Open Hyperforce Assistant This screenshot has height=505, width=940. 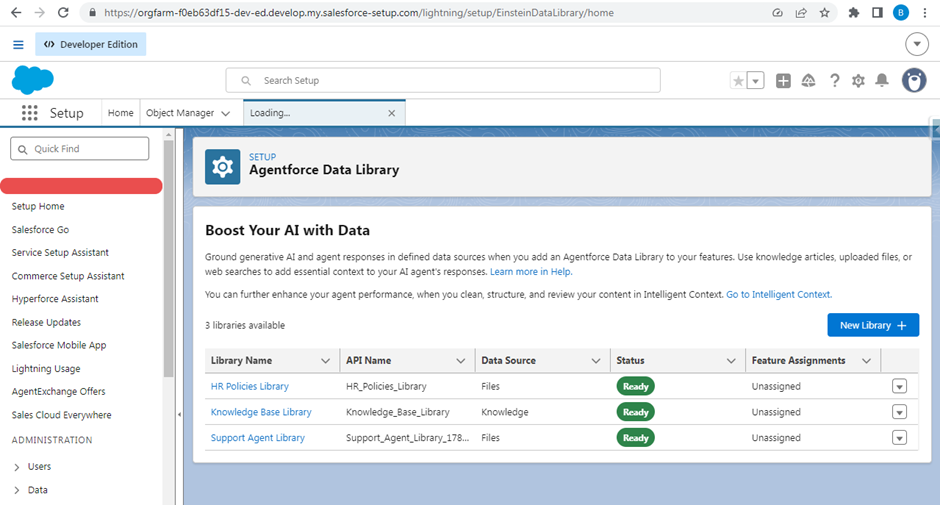[55, 299]
